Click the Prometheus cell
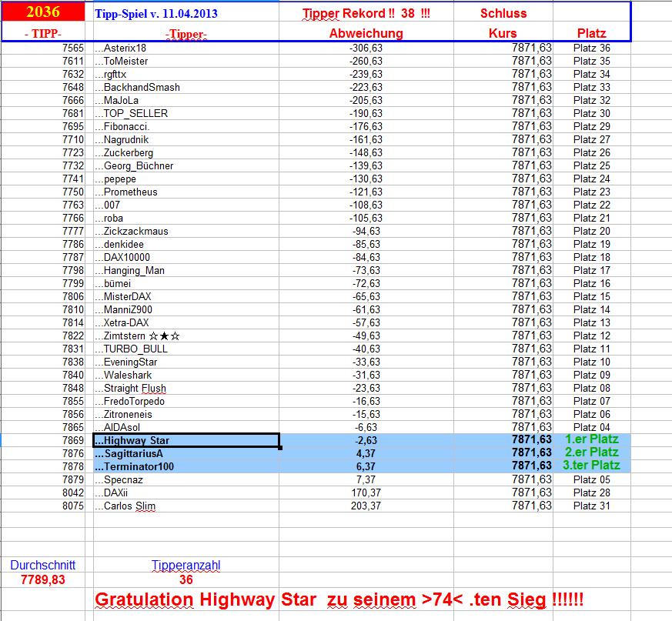Screen dimensions: 672x621 [x=186, y=192]
